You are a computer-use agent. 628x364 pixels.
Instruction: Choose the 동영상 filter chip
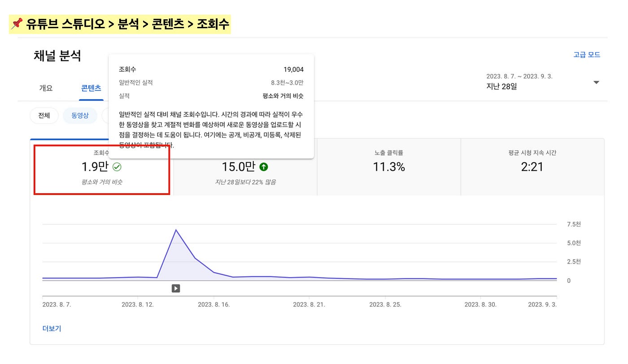80,116
